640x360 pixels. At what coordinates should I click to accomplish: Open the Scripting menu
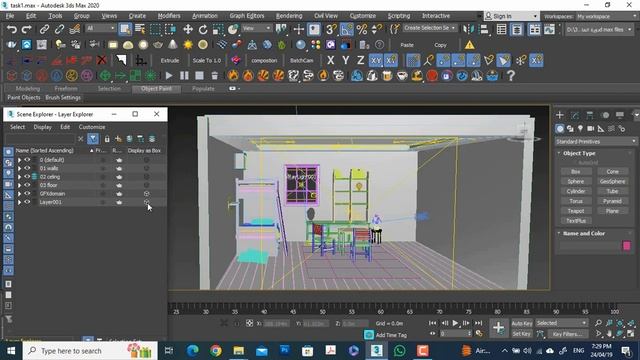click(399, 16)
